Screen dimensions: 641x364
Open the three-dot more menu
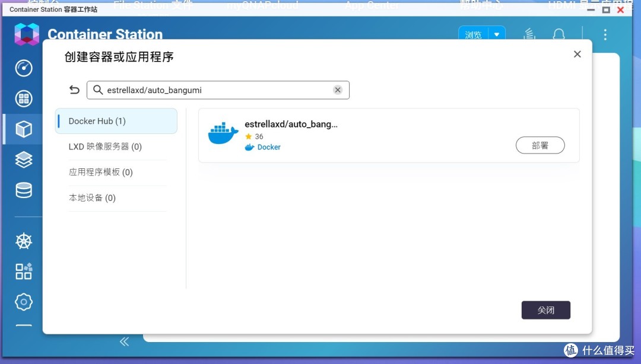(x=605, y=34)
